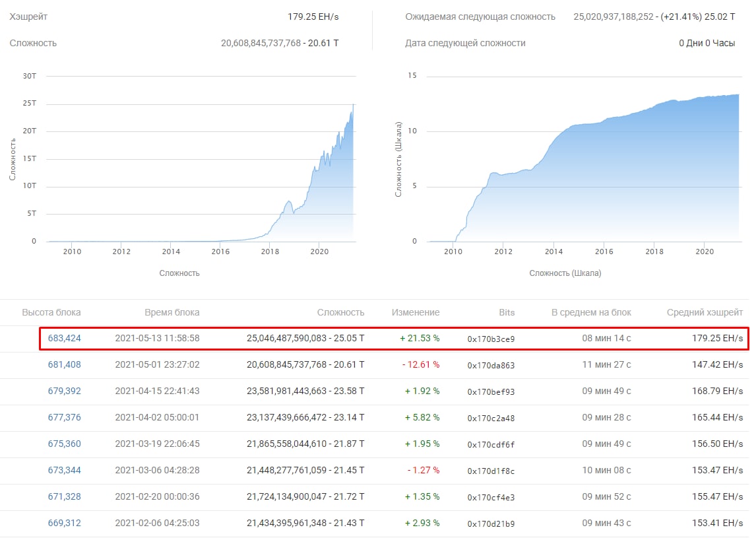756x538 pixels.
Task: Click the 153.47 EH/s average hashrate
Action: pyautogui.click(x=718, y=471)
